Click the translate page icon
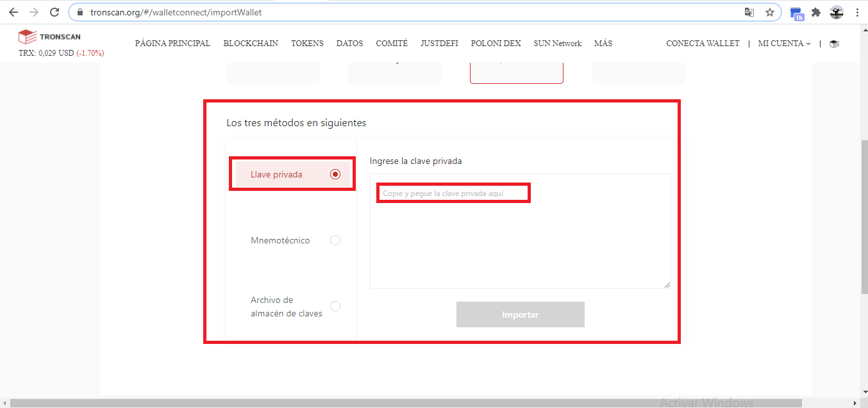 click(x=749, y=12)
